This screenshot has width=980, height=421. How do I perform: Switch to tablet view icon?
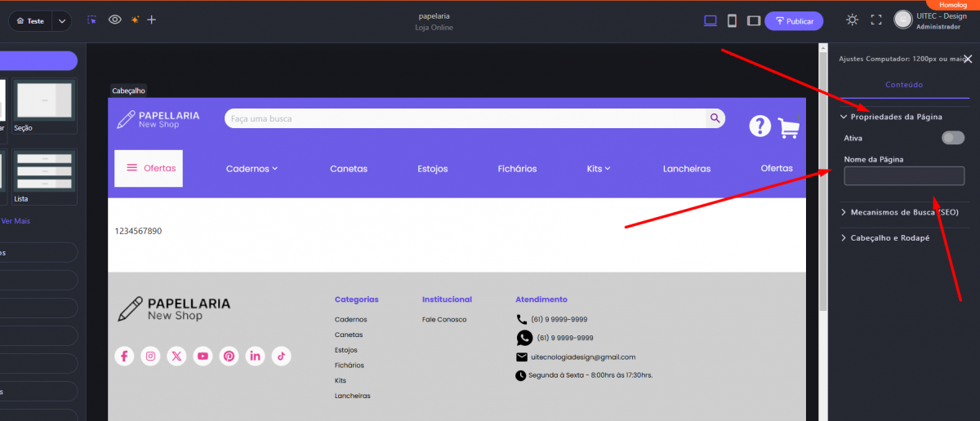[x=754, y=20]
